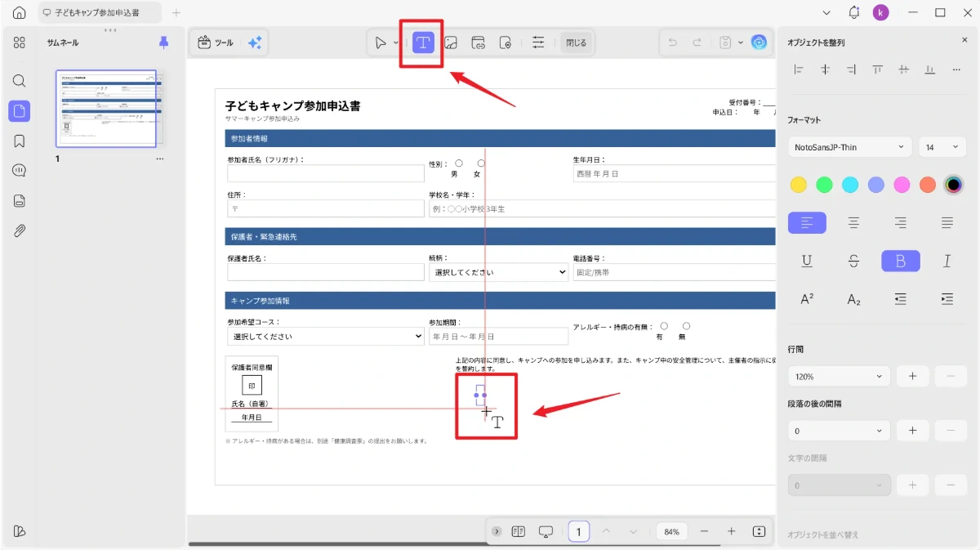
Task: Choose the arrow selection tool
Action: [381, 43]
